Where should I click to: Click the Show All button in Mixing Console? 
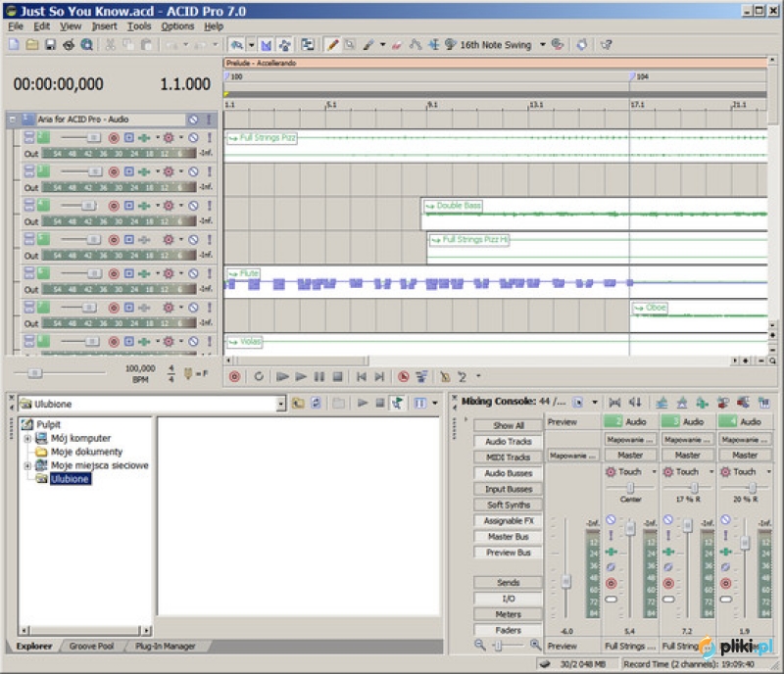pos(508,425)
